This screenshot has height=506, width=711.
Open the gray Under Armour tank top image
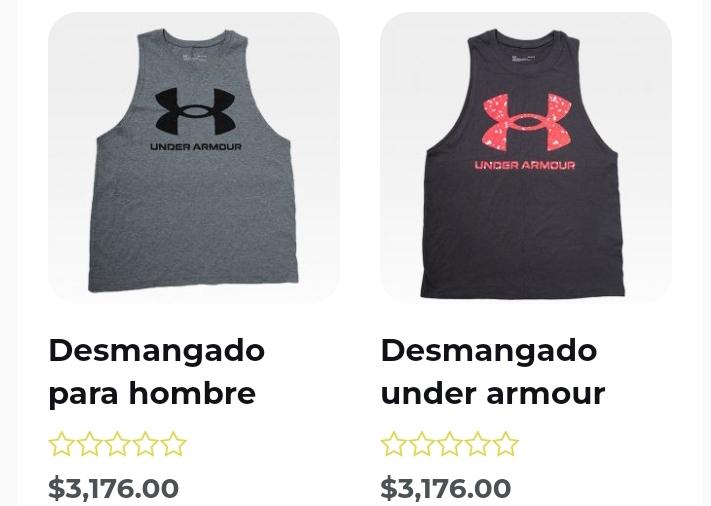pos(194,157)
